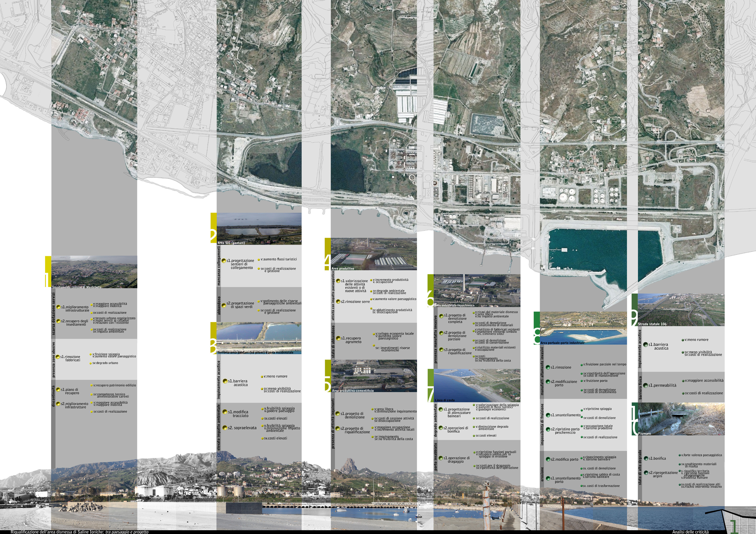Image resolution: width=756 pixels, height=534 pixels.
Task: Click the vertical 'scarsa dotazione servizi' label
Action: click(x=53, y=314)
